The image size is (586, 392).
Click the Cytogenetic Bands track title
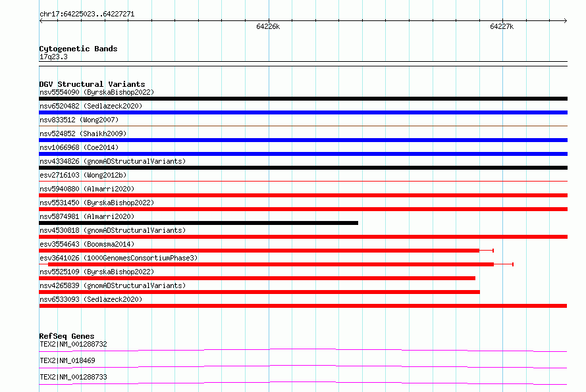(78, 49)
